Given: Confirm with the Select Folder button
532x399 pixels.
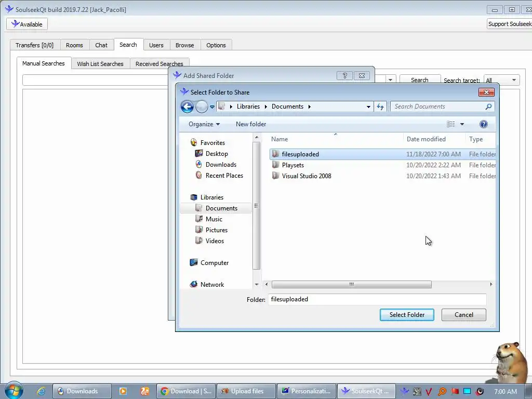Looking at the screenshot, I should (407, 315).
